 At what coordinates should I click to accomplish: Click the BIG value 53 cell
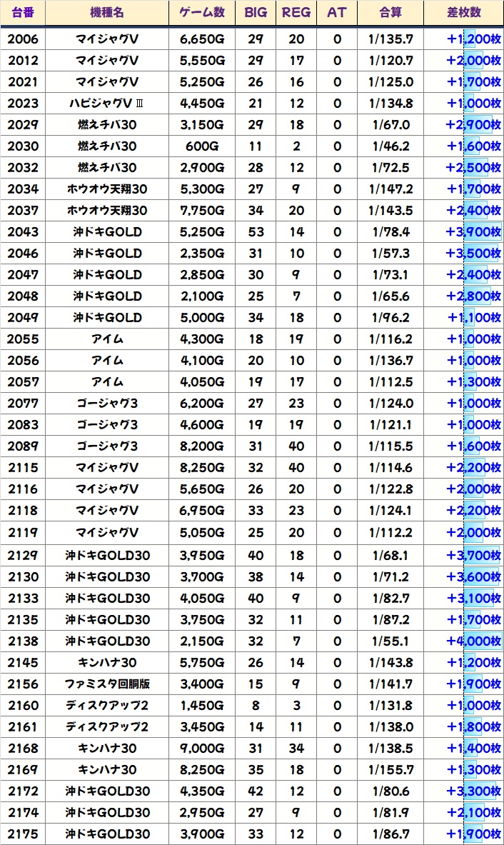255,232
